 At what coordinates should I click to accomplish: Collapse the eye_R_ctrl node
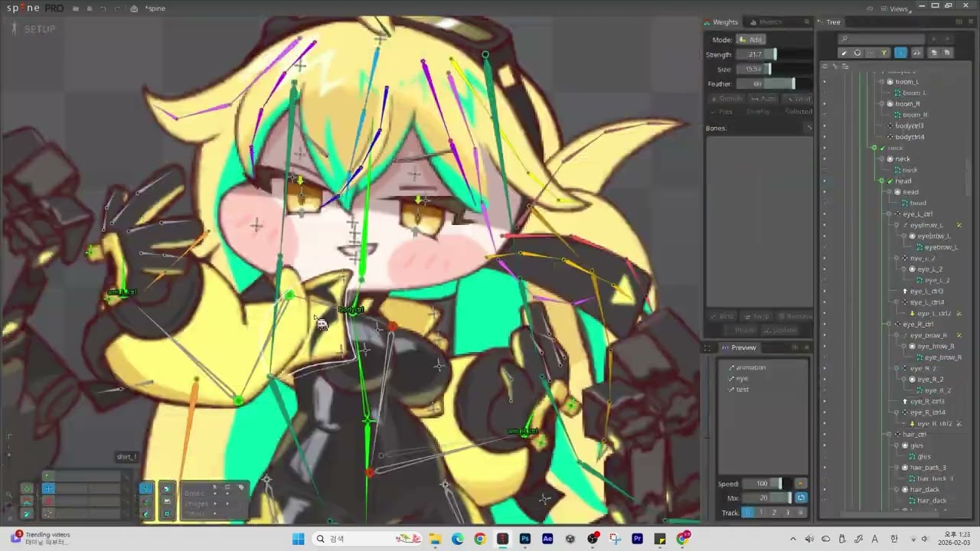[x=889, y=324]
